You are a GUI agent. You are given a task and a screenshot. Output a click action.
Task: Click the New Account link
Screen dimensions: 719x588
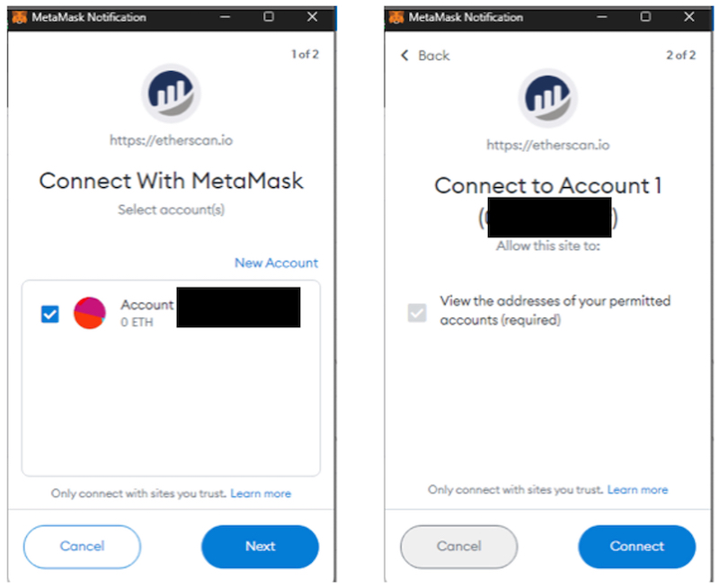click(x=276, y=263)
